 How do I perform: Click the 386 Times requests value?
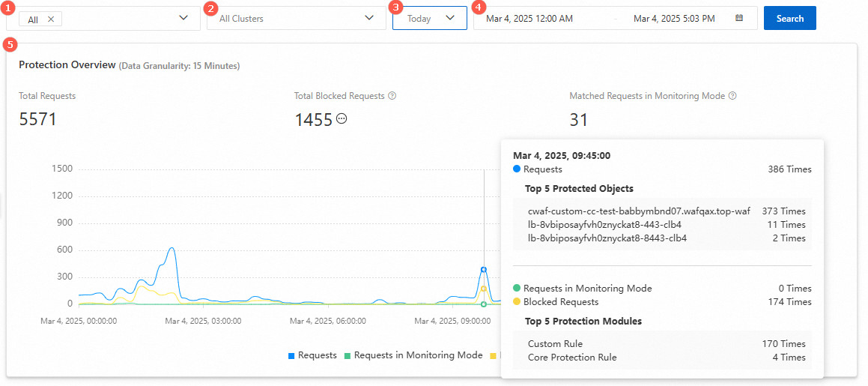pyautogui.click(x=789, y=169)
